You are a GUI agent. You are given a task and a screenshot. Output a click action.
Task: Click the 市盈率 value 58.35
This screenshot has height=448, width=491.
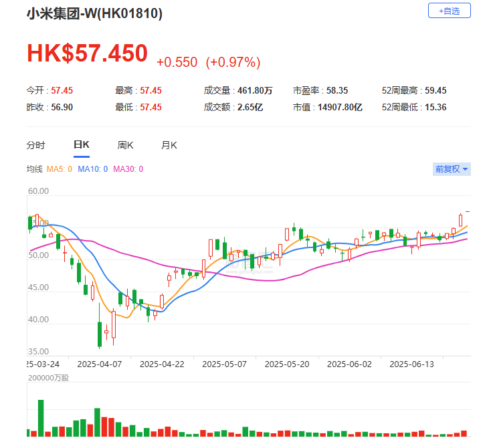(x=334, y=90)
